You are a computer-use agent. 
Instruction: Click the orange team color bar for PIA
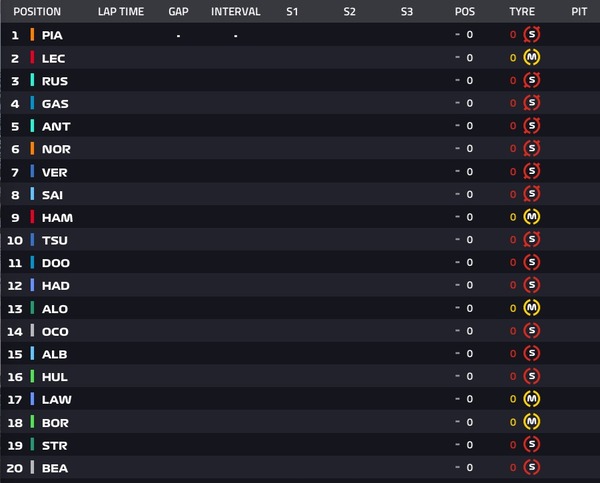(x=32, y=34)
